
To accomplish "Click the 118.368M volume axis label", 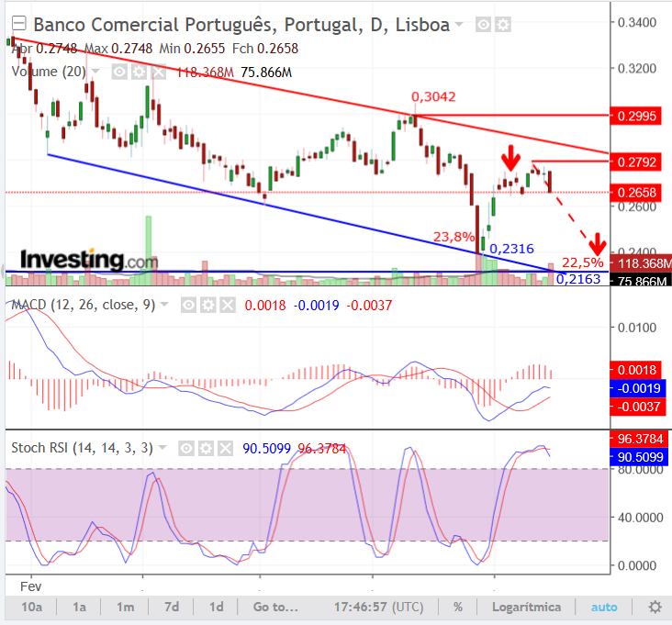I will [641, 263].
